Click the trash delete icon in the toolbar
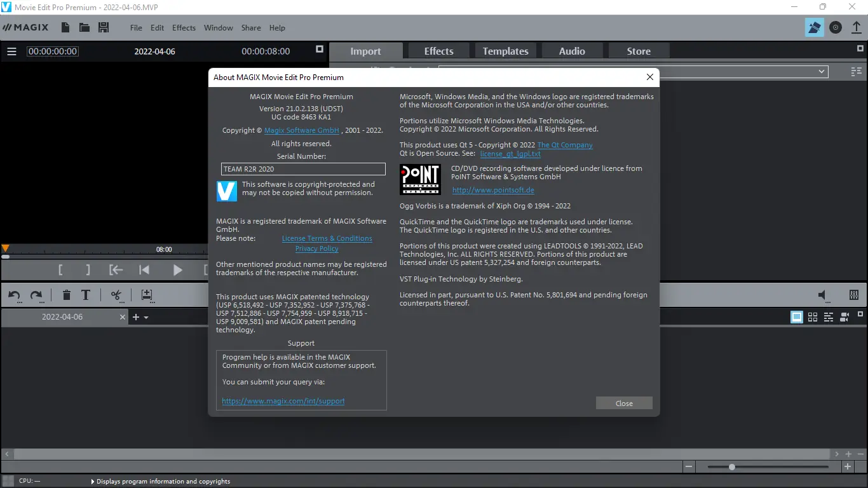 pyautogui.click(x=66, y=295)
